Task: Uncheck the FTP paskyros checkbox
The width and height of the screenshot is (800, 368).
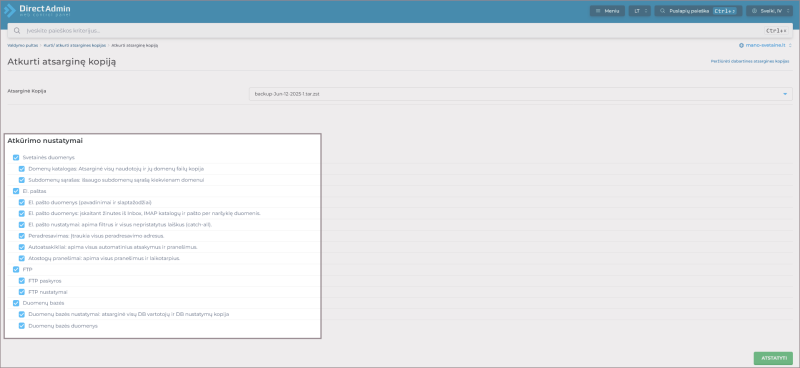Action: pyautogui.click(x=22, y=281)
